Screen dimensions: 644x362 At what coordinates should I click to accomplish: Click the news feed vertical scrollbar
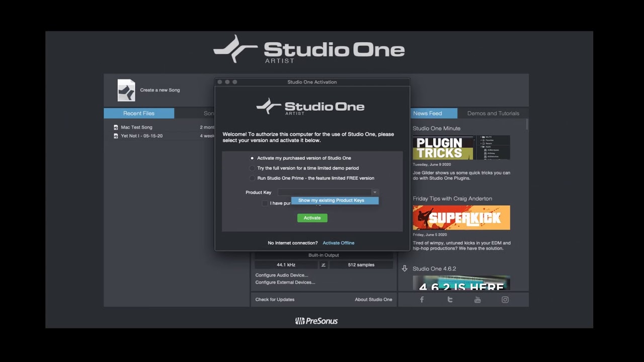[527, 124]
